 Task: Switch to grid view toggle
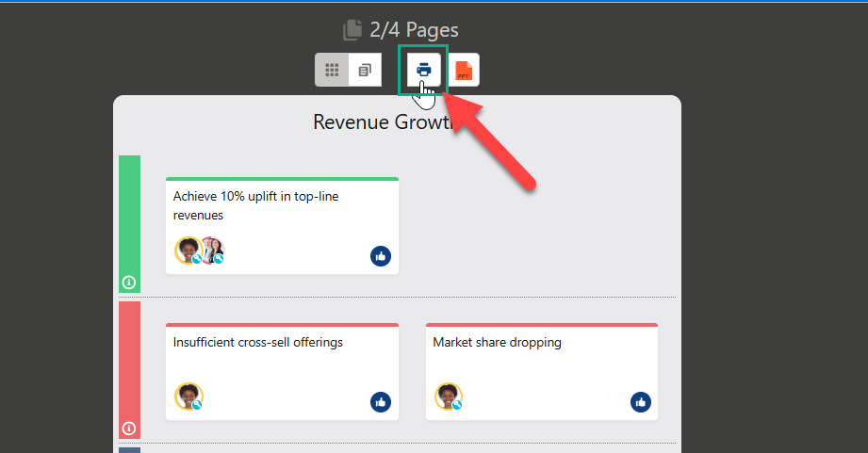(x=332, y=71)
